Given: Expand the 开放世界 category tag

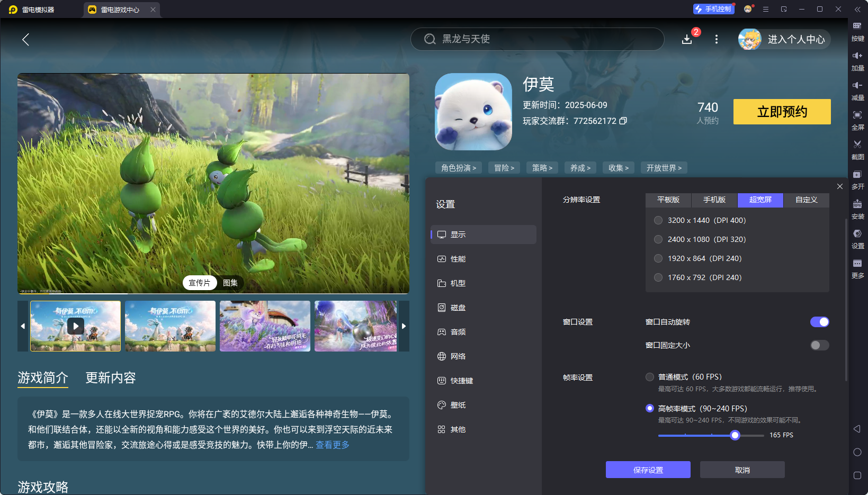Looking at the screenshot, I should coord(663,167).
